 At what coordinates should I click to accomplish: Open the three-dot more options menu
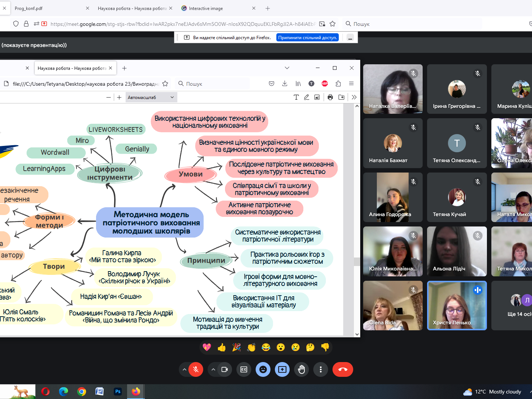[x=321, y=369]
